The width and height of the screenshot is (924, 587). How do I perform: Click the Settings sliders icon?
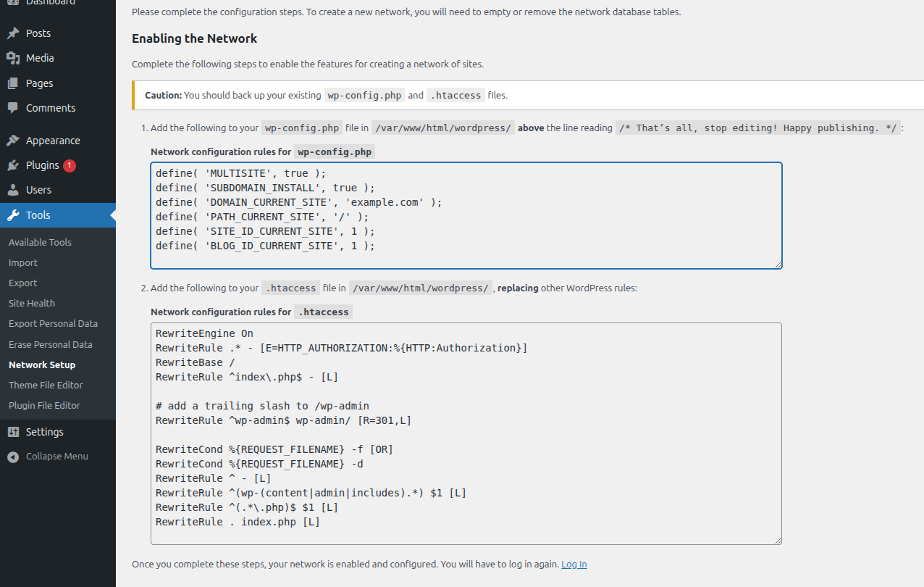click(x=13, y=432)
